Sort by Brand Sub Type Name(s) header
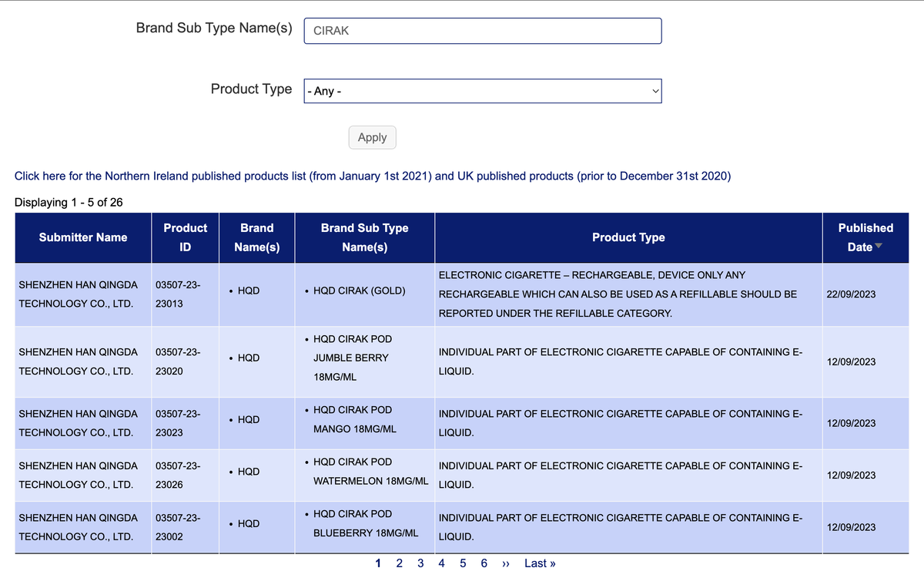924x578 pixels. click(x=365, y=237)
